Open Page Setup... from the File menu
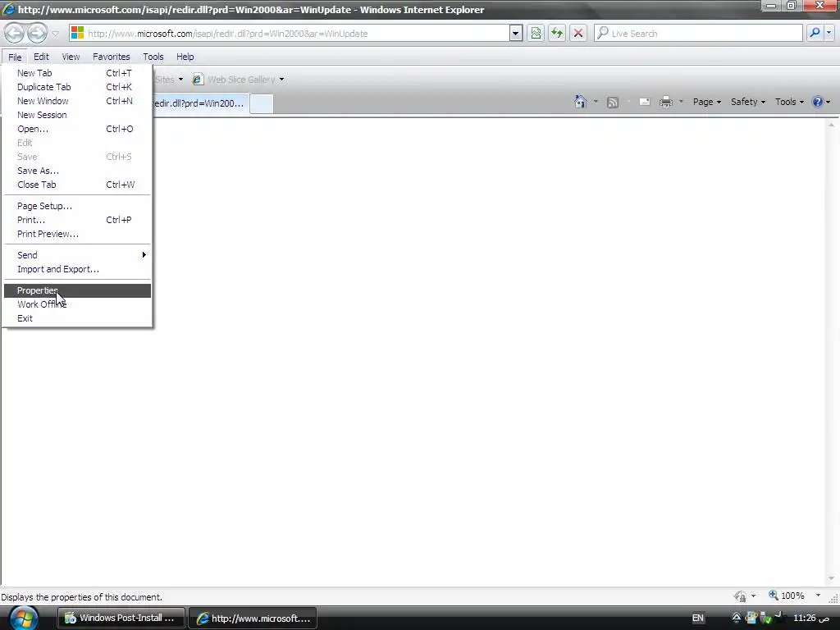The image size is (840, 630). coord(78,206)
